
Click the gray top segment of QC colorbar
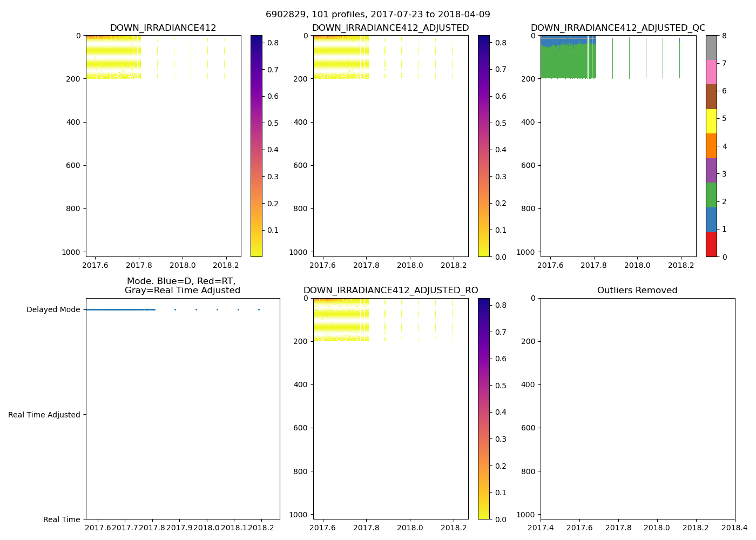coord(711,48)
